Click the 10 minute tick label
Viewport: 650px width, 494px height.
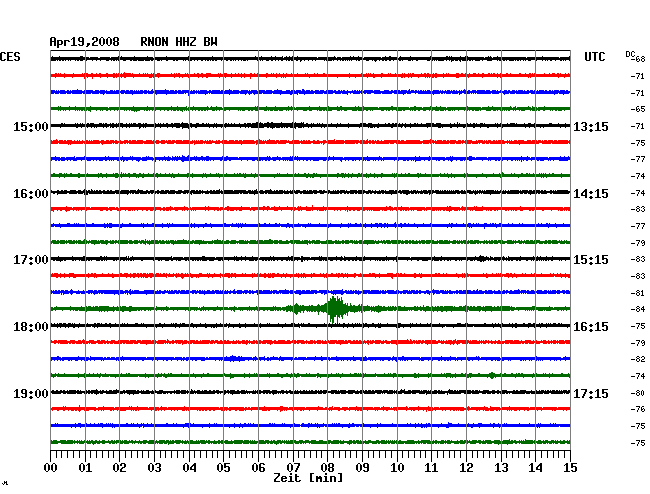pyautogui.click(x=397, y=467)
